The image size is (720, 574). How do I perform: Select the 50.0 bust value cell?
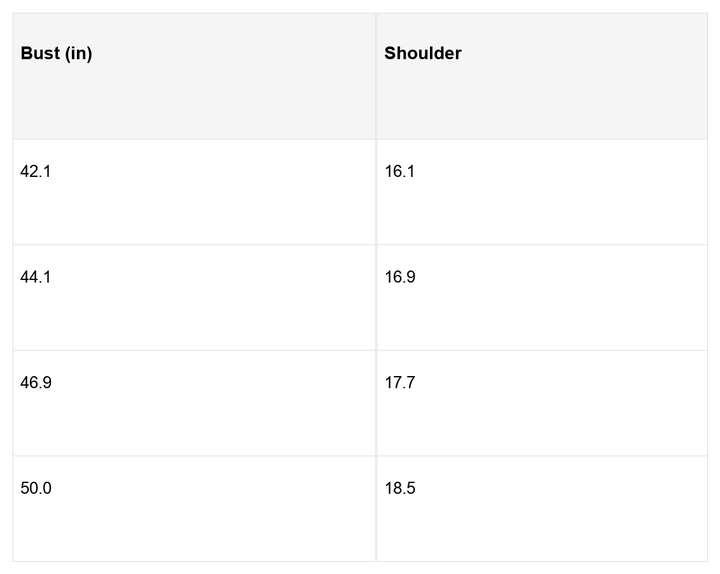click(36, 489)
